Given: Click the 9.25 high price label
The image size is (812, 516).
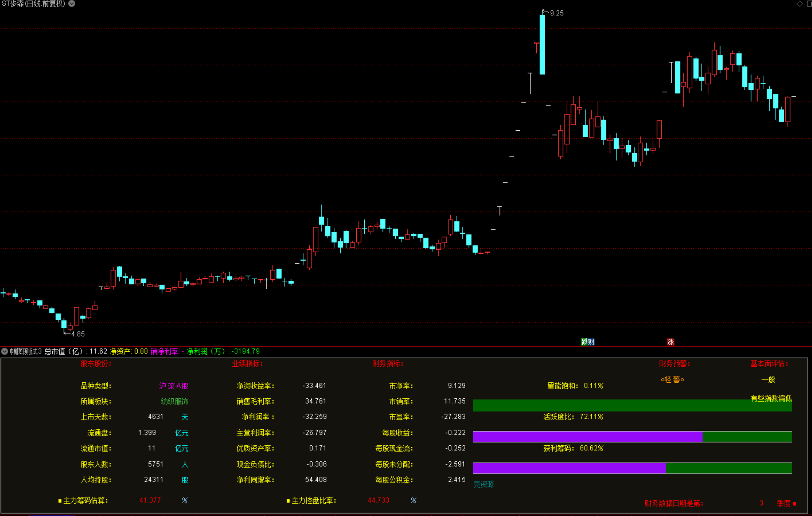Looking at the screenshot, I should (x=557, y=13).
